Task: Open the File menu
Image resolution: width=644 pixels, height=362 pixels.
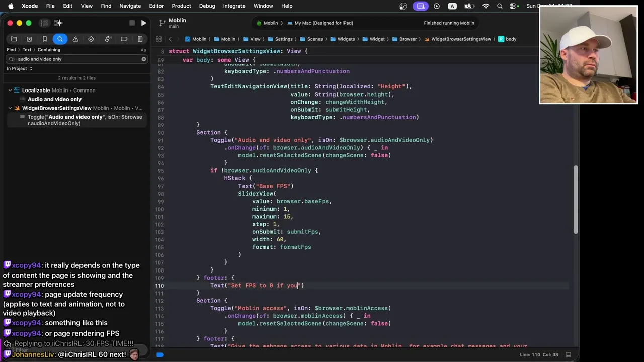Action: [50, 6]
